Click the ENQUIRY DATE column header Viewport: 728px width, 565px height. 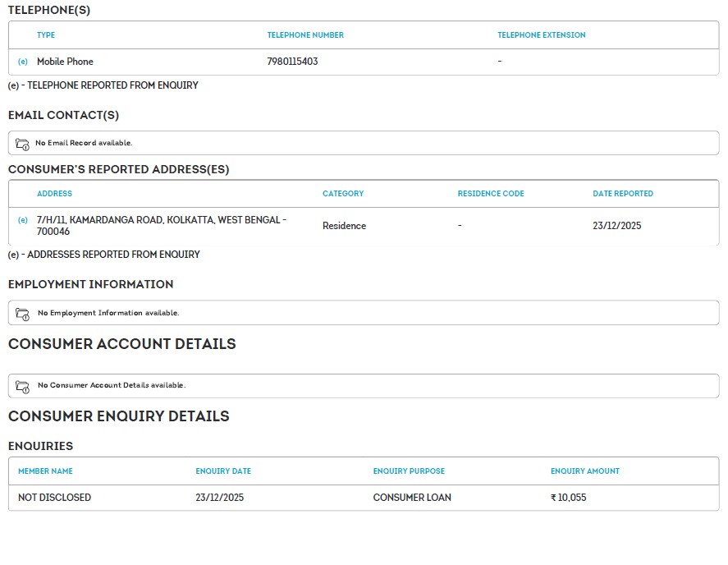point(223,471)
